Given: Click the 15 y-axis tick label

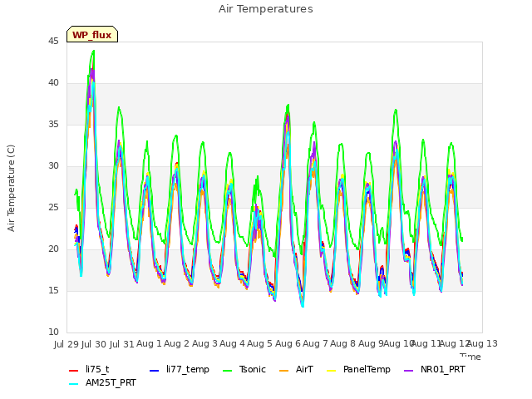Looking at the screenshot, I should [x=53, y=291].
